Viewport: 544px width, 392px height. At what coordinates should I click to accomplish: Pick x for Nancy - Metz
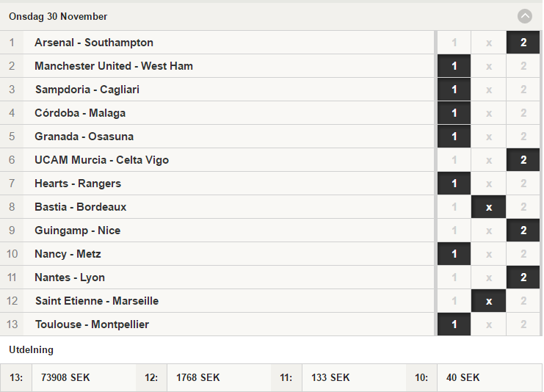pyautogui.click(x=488, y=254)
